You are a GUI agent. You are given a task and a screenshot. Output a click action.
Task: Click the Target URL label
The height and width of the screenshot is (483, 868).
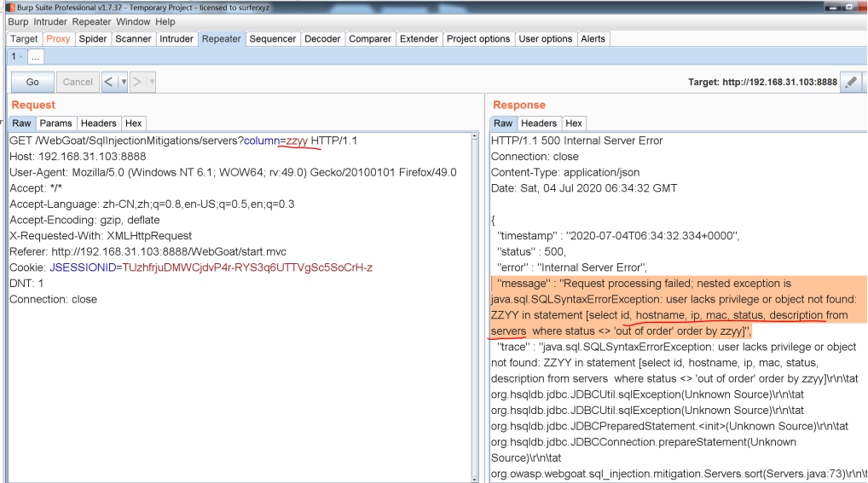[x=762, y=82]
